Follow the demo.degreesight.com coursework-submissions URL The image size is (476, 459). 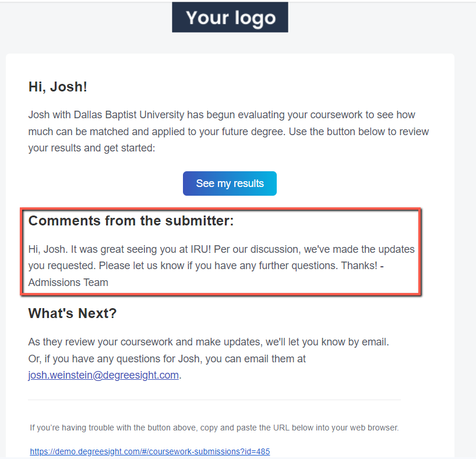150,451
